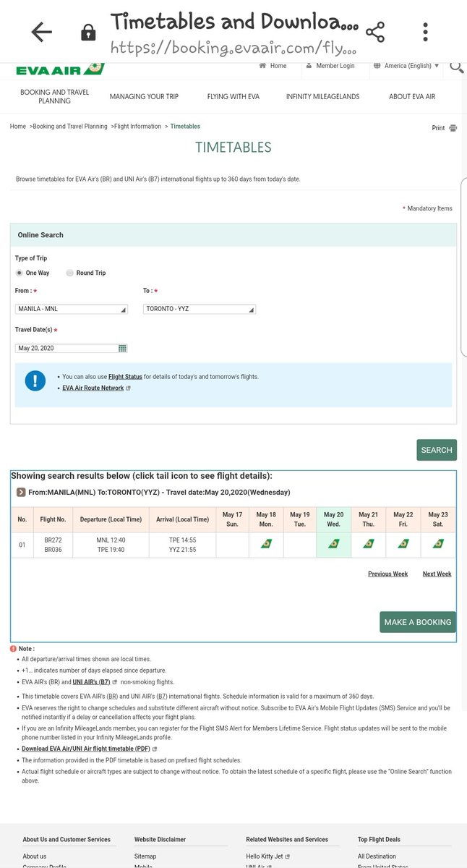
Task: Tap the padlock security icon
Action: (88, 33)
